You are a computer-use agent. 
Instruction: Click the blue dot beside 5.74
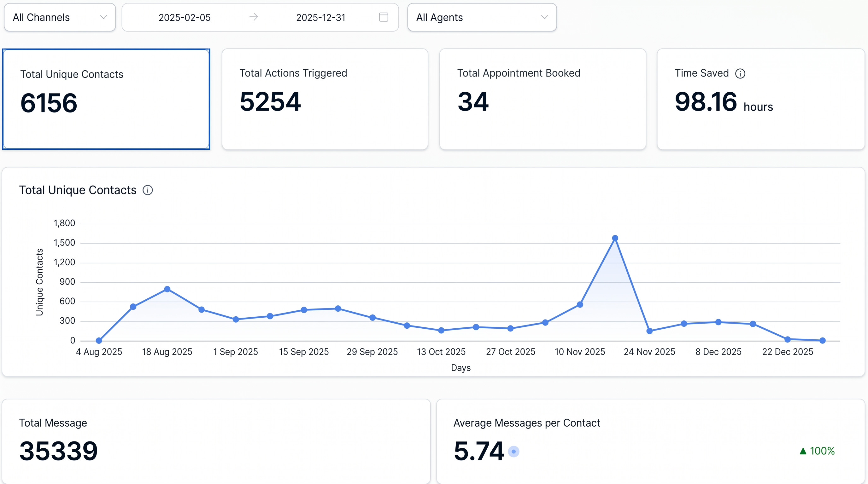tap(513, 451)
